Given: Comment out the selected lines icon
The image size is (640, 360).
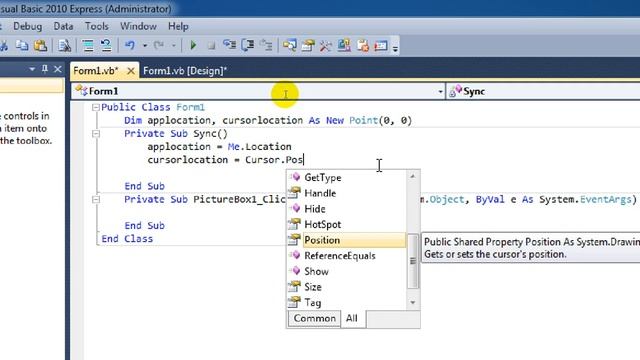Looking at the screenshot, I should tap(88, 45).
